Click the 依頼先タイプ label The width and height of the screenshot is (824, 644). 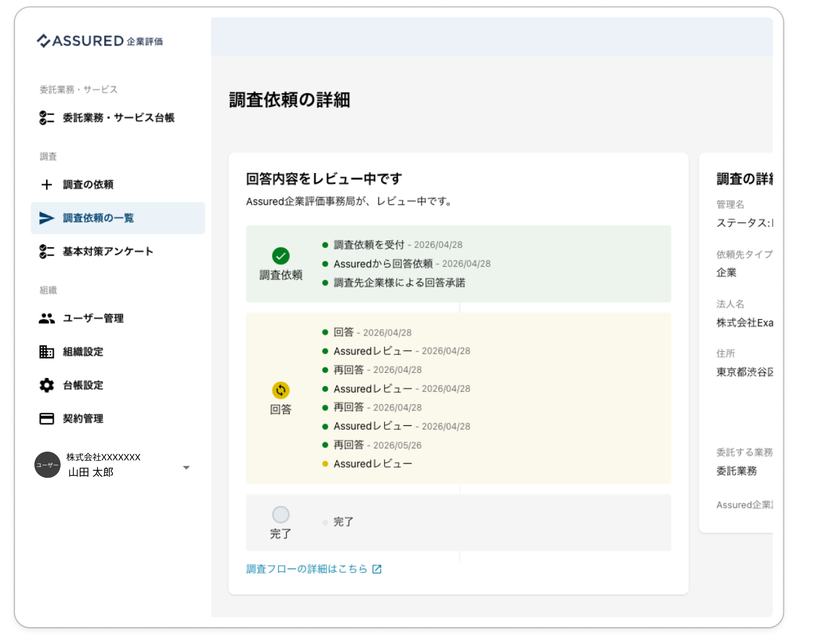(x=745, y=255)
